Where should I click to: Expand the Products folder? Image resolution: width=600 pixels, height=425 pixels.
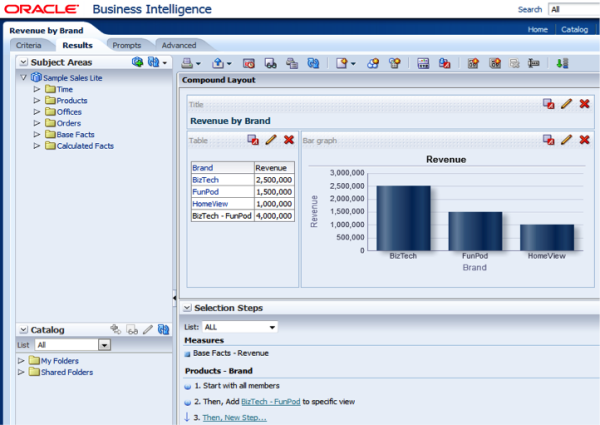point(37,101)
